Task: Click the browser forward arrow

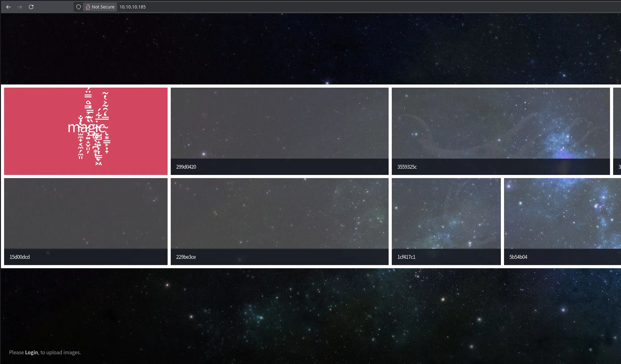Action: click(x=20, y=7)
